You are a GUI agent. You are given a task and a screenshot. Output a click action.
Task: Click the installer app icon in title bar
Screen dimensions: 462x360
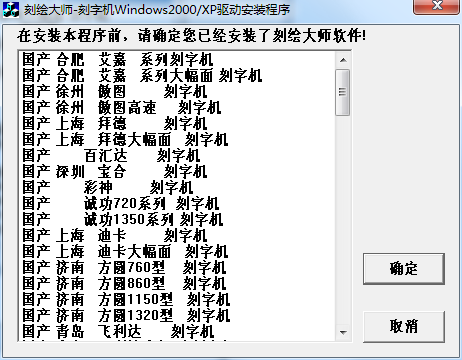[x=11, y=9]
